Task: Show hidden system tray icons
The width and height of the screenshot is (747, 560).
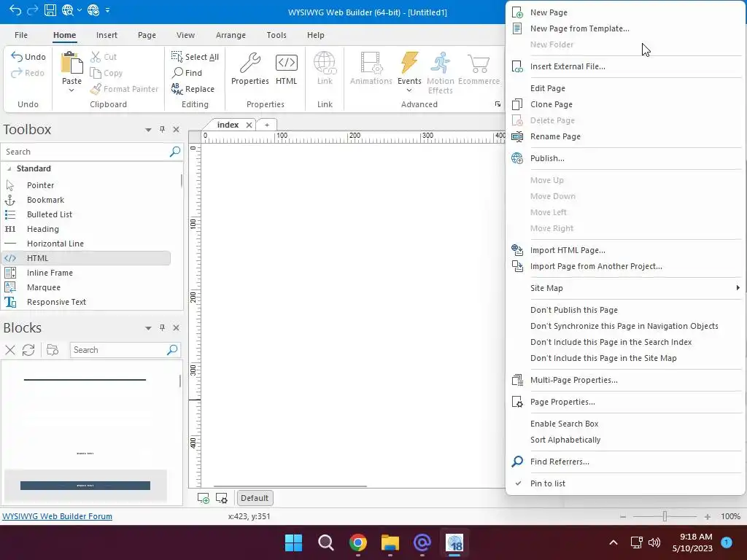Action: pos(614,542)
